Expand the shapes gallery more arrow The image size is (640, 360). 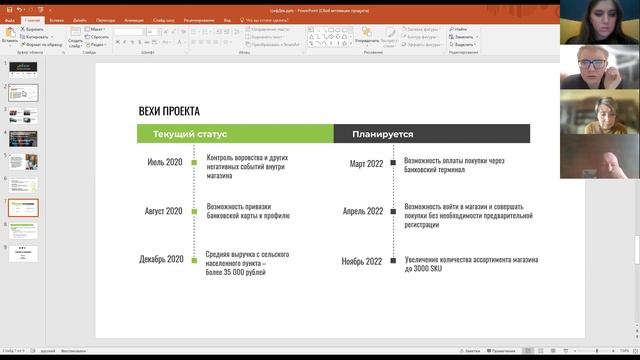(351, 44)
